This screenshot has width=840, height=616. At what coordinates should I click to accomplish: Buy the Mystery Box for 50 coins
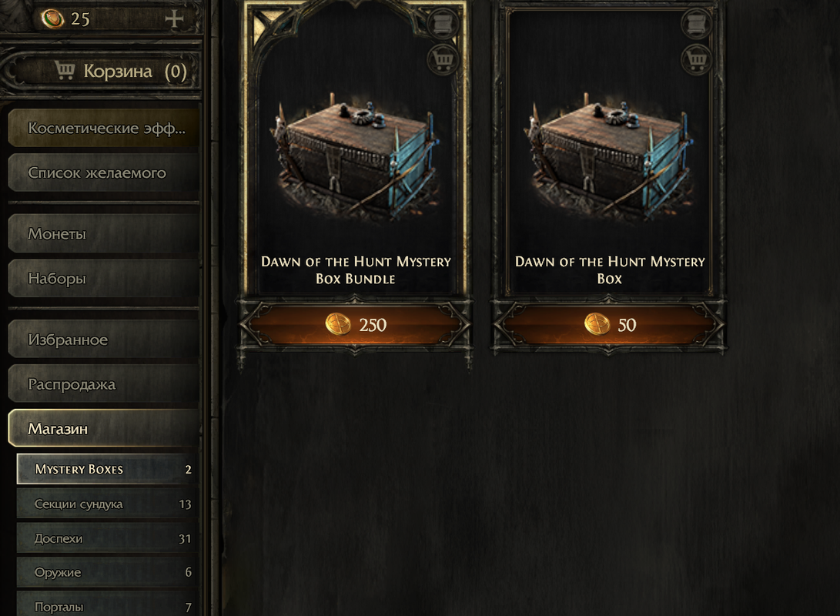click(x=608, y=325)
